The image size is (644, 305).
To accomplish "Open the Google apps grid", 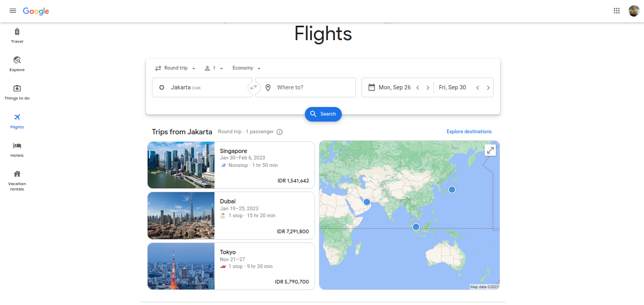I will coord(617,11).
